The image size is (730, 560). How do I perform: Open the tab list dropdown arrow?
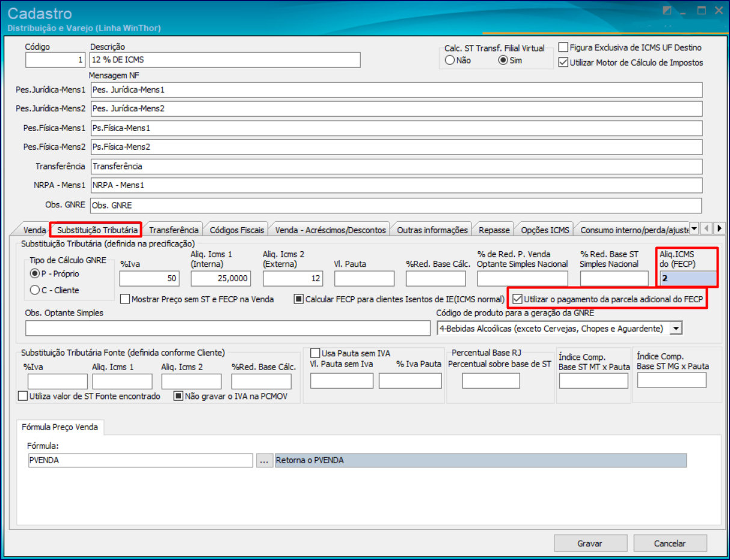tap(693, 228)
